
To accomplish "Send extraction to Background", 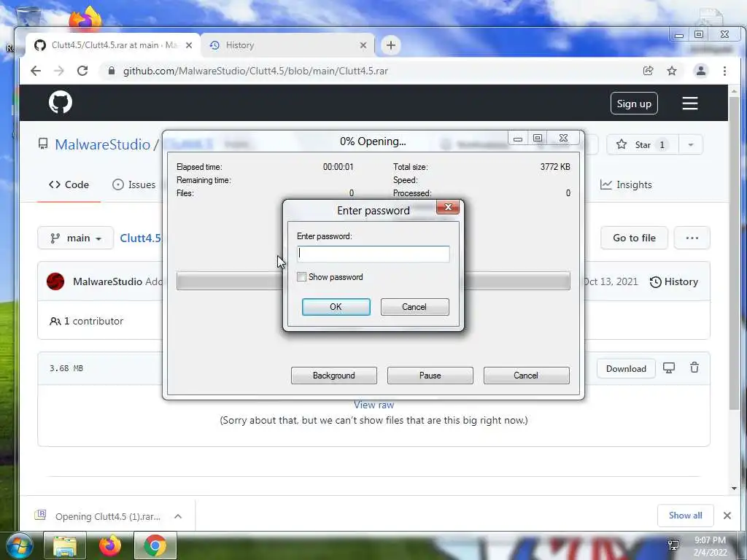I will (333, 376).
